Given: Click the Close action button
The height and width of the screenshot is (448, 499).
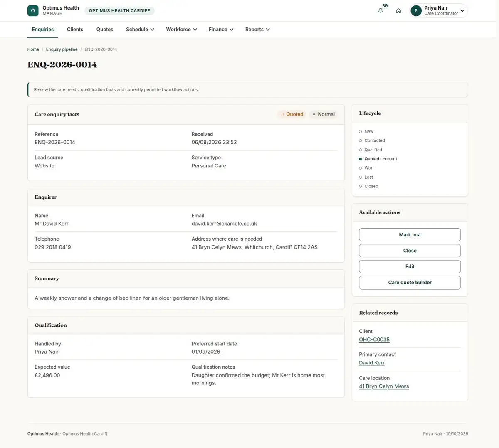Looking at the screenshot, I should [410, 251].
